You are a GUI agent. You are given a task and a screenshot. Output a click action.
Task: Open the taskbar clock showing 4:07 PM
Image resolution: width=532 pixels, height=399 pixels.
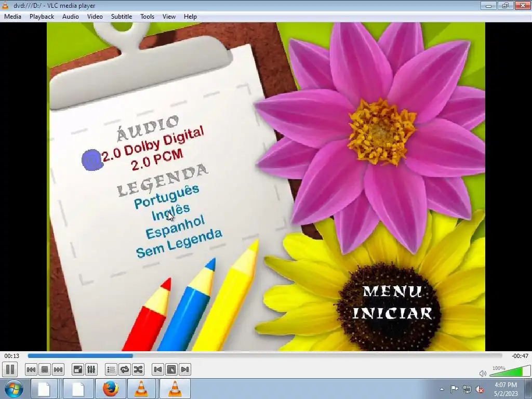point(506,389)
